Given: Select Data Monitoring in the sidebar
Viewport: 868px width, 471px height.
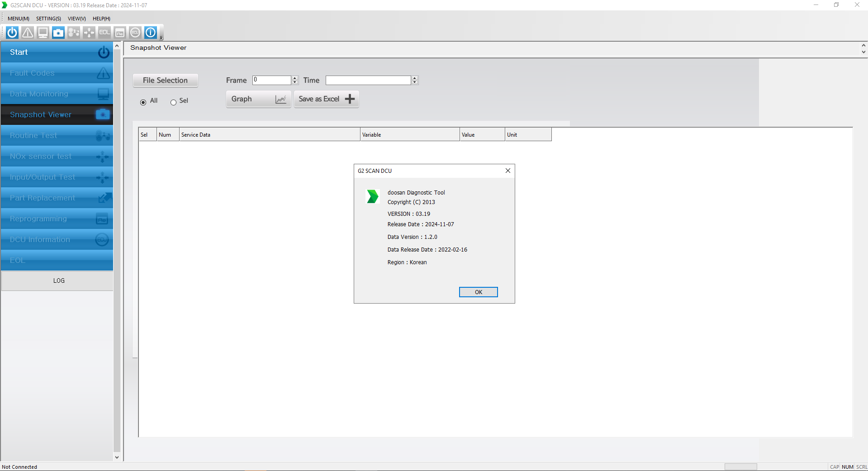Looking at the screenshot, I should [57, 94].
